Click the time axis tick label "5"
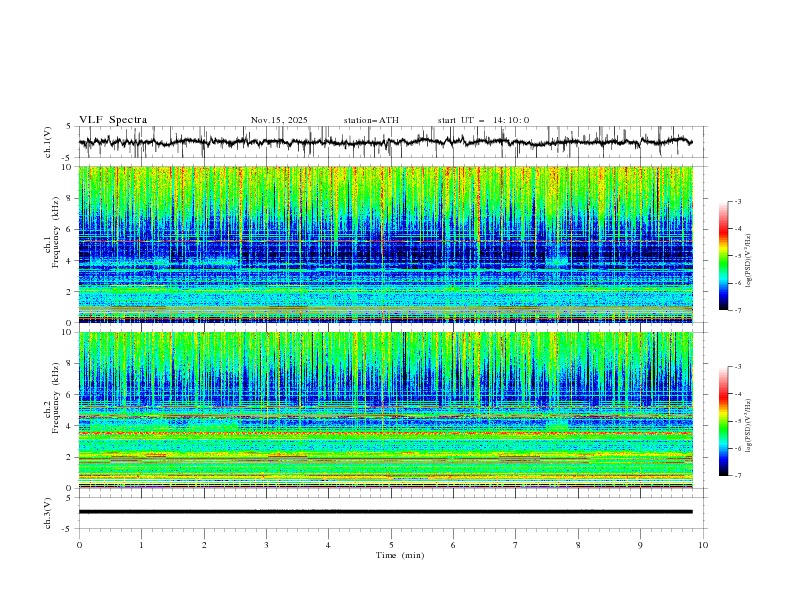 (391, 545)
